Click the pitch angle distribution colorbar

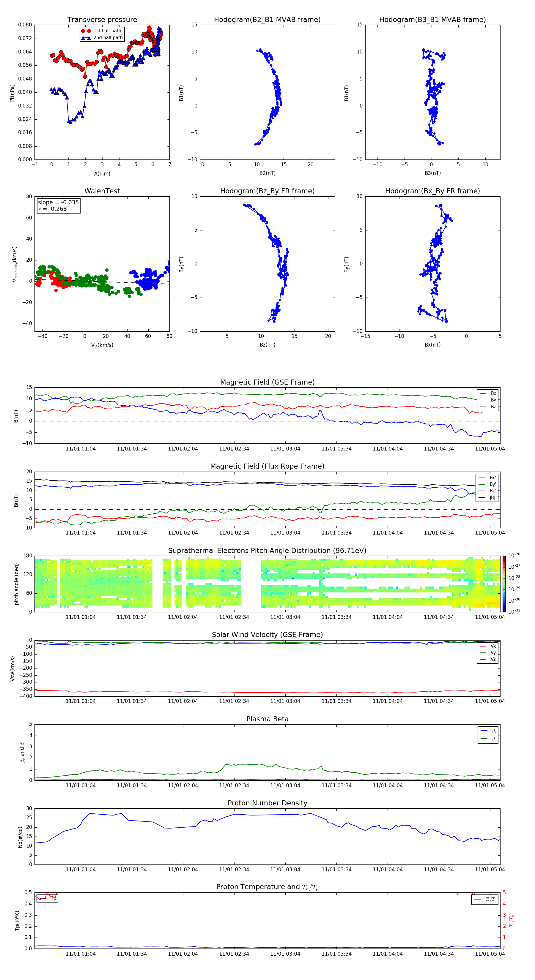(504, 584)
